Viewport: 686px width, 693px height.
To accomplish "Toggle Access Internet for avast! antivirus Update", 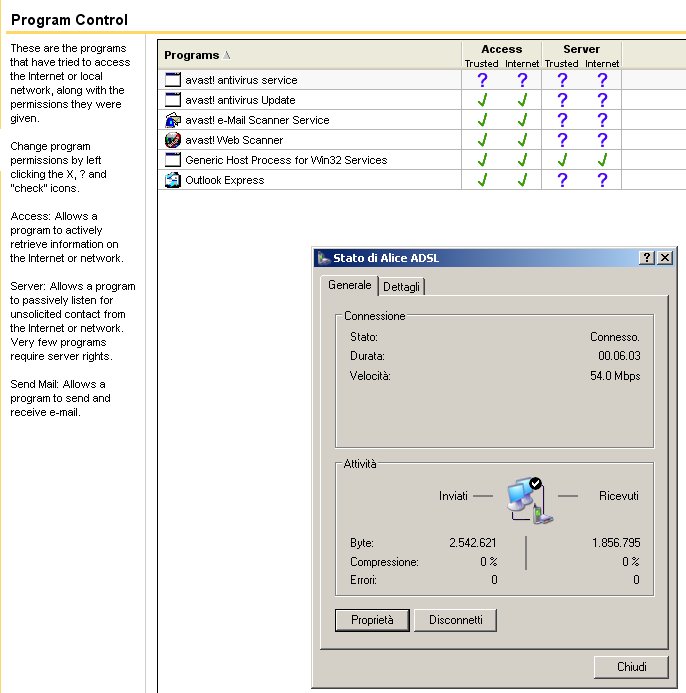I will [x=522, y=100].
